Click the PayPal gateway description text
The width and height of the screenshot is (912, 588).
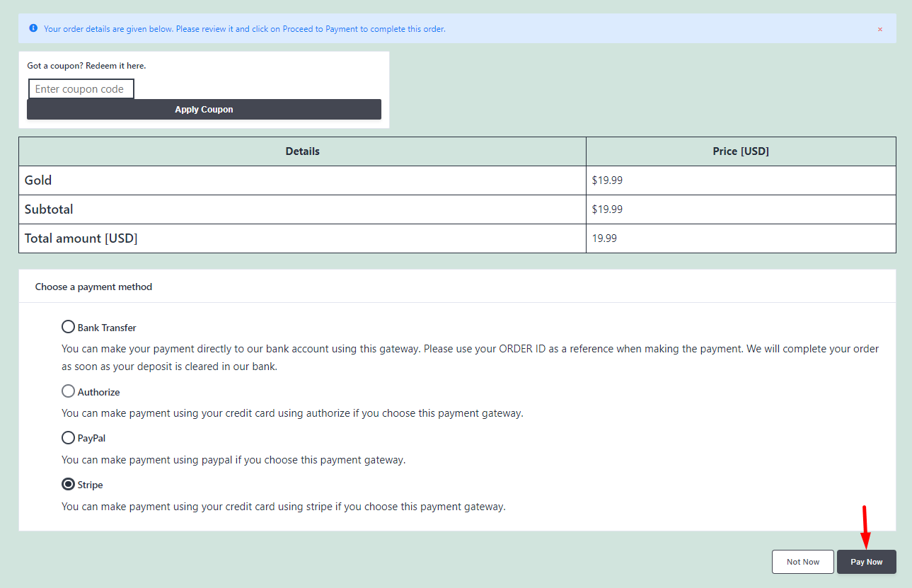pos(233,460)
